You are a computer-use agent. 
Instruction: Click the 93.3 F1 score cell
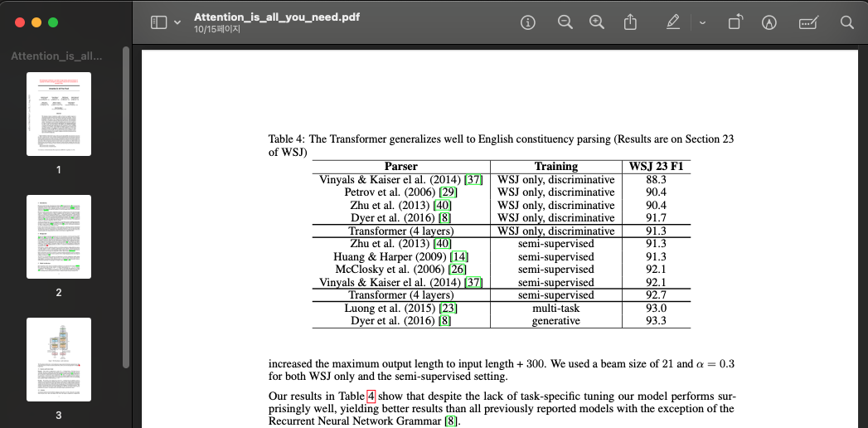click(x=657, y=320)
